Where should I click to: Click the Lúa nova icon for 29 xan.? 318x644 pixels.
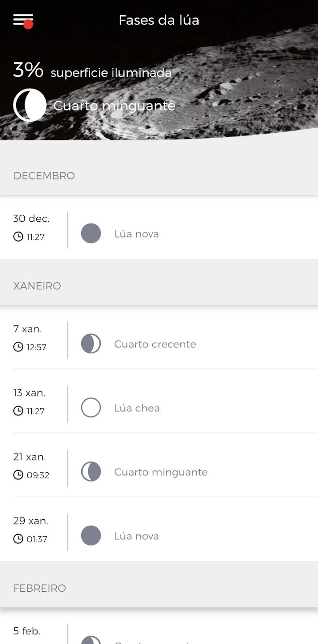coord(91,535)
